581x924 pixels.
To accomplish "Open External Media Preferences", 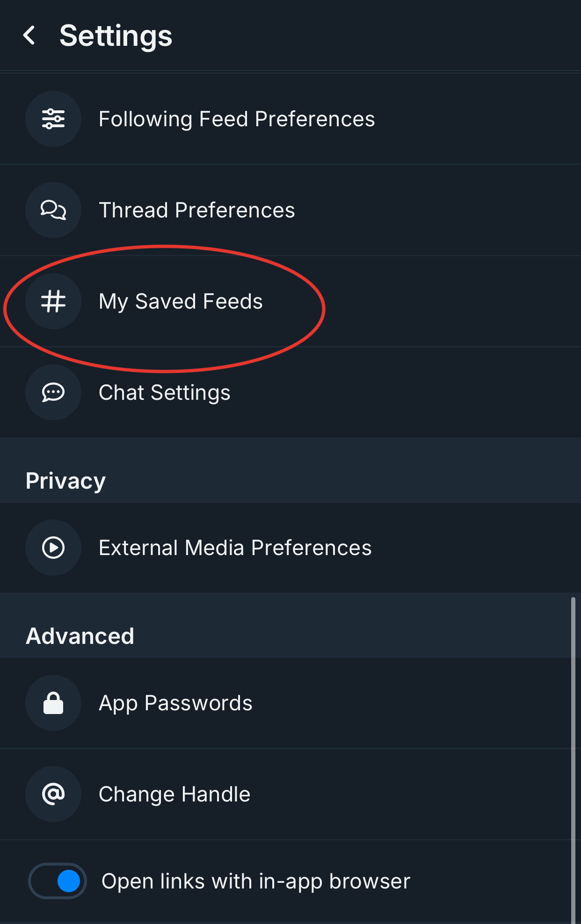I will tap(235, 548).
